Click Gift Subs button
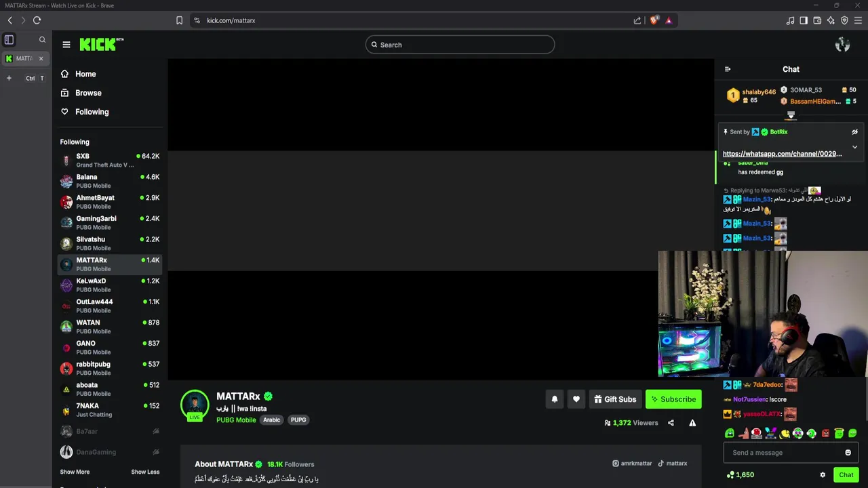Image resolution: width=868 pixels, height=488 pixels. click(x=615, y=399)
